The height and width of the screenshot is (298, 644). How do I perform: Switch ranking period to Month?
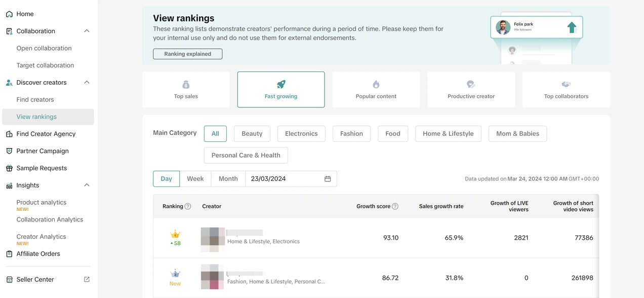click(228, 179)
